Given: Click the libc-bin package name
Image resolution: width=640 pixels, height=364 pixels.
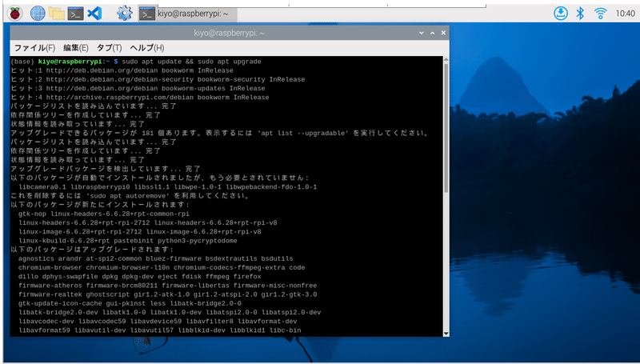Looking at the screenshot, I should 286,330.
